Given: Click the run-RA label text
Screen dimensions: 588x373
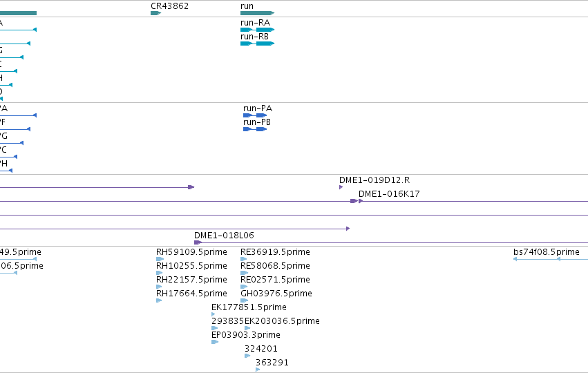Looking at the screenshot, I should tap(255, 23).
